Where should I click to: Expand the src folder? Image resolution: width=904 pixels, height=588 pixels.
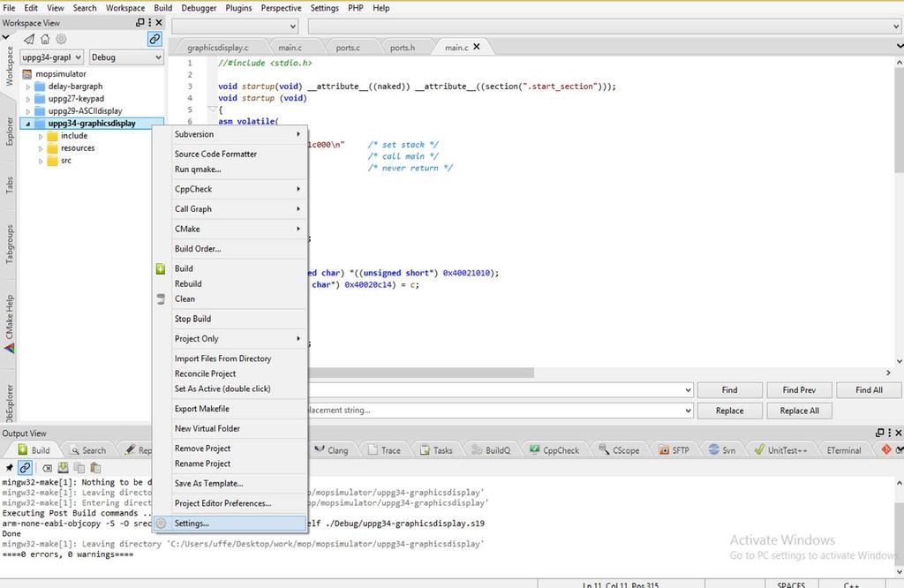41,162
